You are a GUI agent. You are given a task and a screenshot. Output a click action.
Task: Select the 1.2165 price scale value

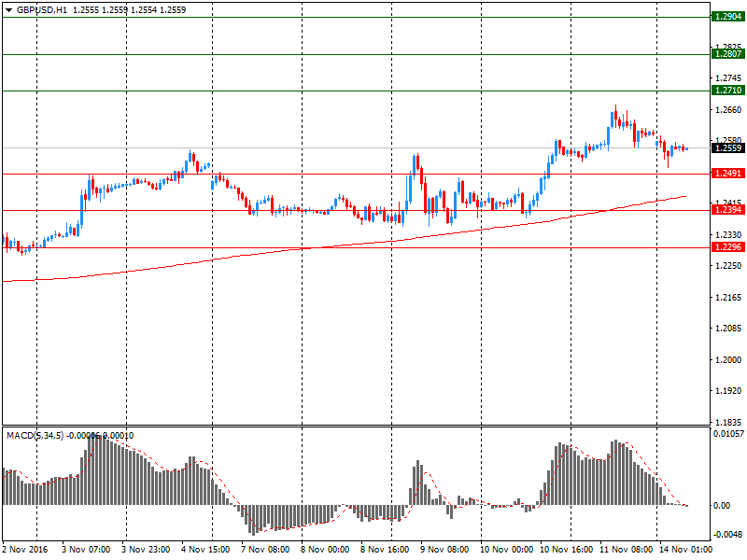(x=728, y=298)
